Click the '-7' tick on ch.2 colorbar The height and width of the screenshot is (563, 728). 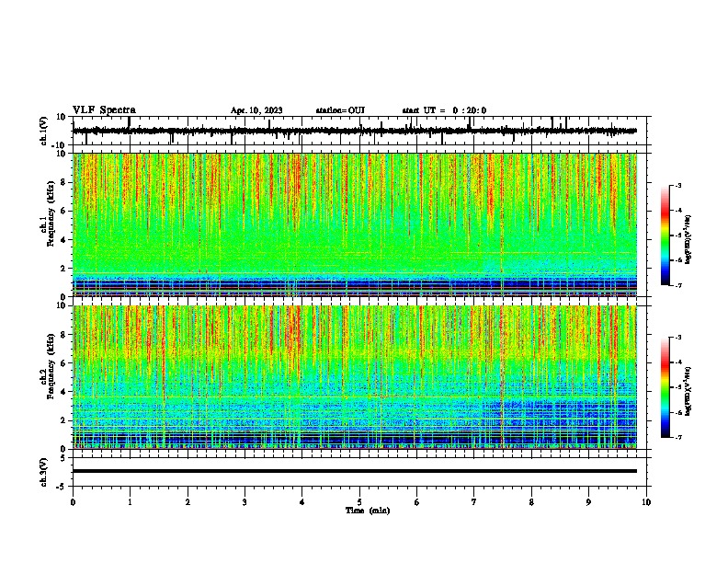pos(678,437)
